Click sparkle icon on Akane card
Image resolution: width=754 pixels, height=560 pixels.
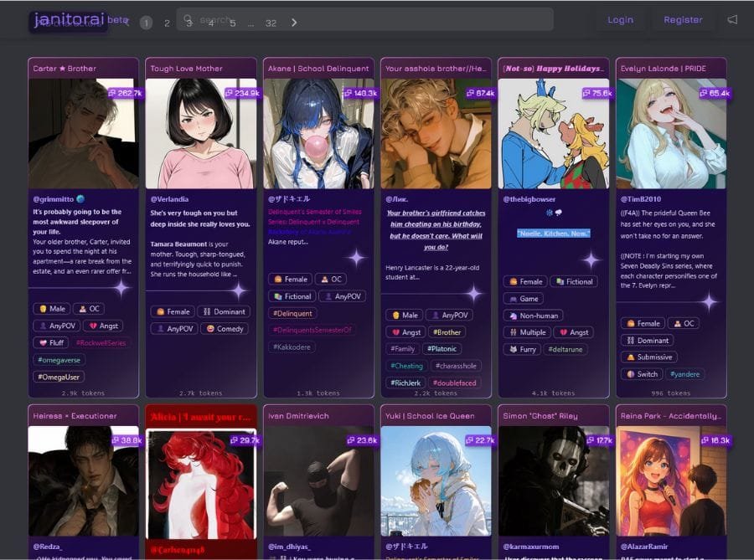[x=356, y=257]
